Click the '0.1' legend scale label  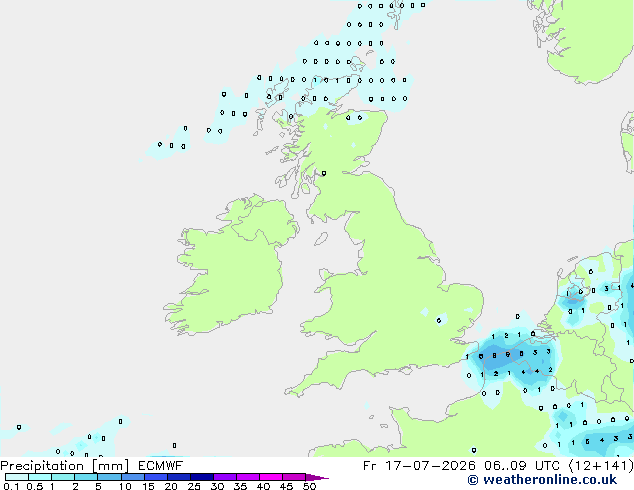click(11, 486)
